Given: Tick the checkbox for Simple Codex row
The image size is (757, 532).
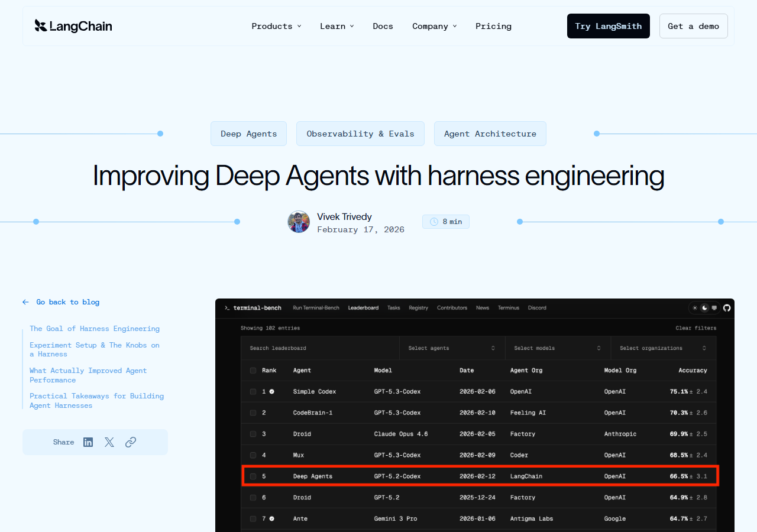Looking at the screenshot, I should point(253,391).
